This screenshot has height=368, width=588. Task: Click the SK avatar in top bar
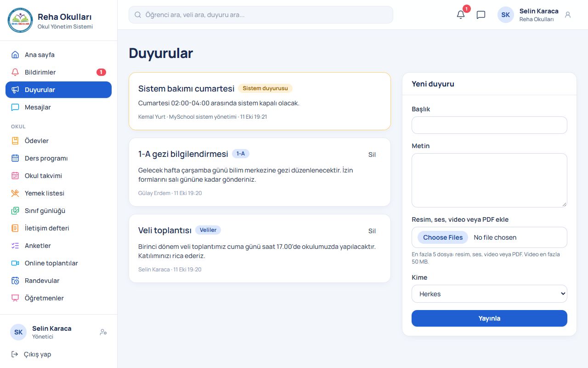[x=506, y=15]
